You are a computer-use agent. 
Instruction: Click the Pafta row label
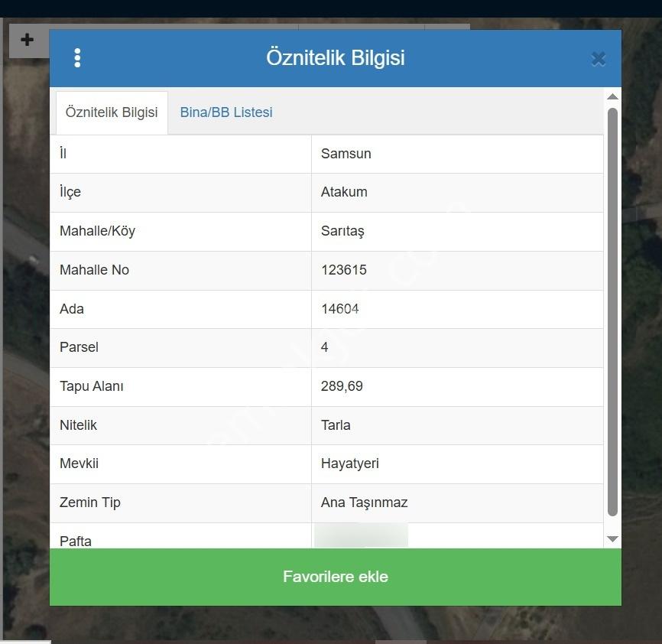point(76,541)
